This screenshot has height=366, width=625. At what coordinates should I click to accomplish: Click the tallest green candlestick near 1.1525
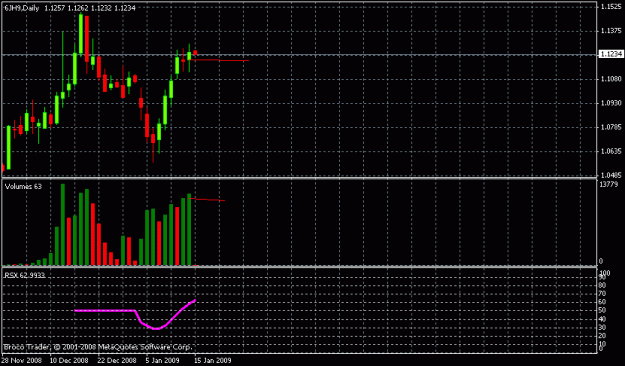81,34
